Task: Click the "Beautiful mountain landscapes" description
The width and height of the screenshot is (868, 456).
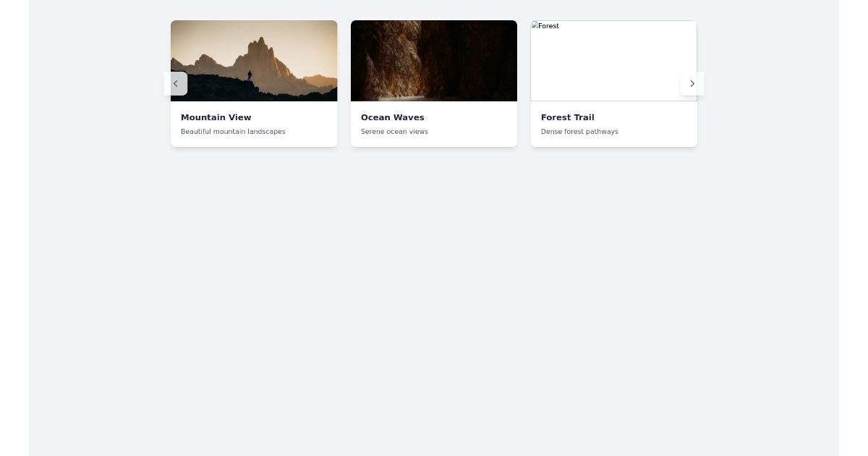Action: [233, 132]
